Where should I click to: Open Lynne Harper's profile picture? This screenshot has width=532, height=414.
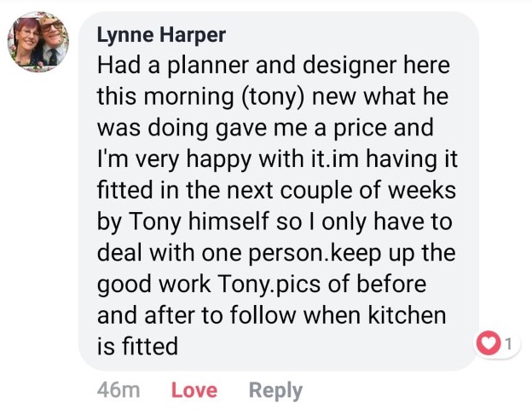[x=38, y=43]
